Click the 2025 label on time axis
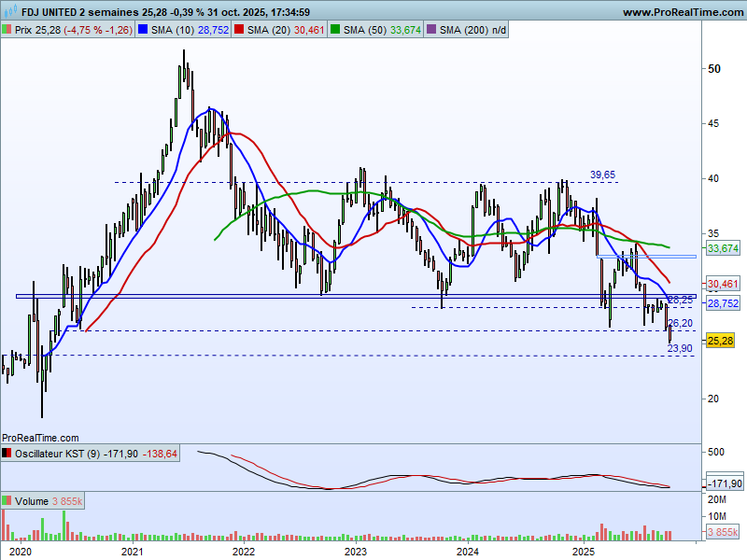Viewport: 747px width, 560px height. [x=584, y=552]
